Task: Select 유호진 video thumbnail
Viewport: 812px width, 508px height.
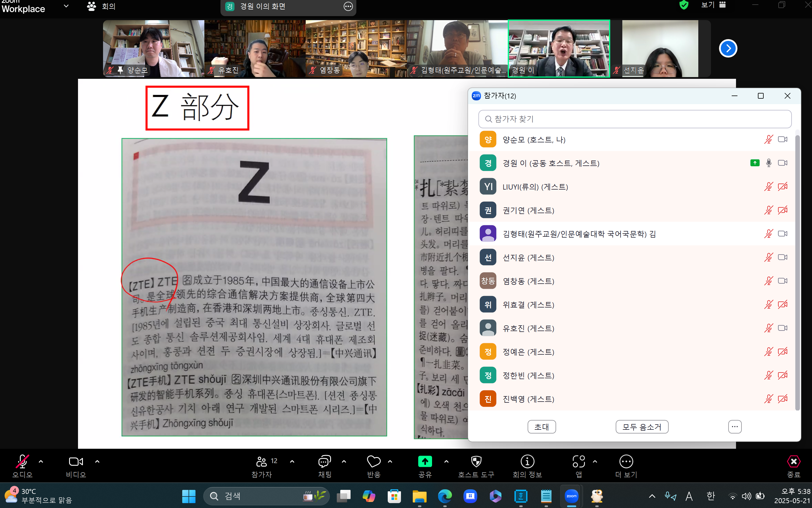Action: click(255, 48)
